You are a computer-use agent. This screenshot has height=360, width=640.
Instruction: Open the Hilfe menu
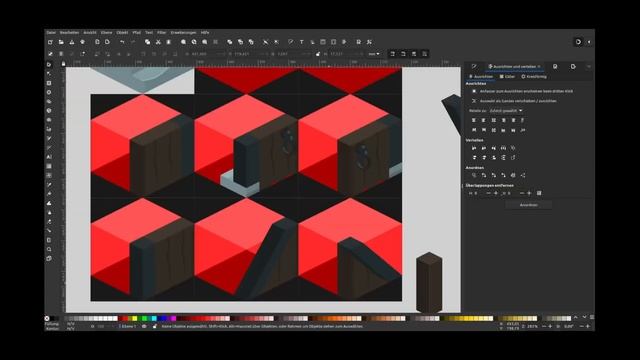pyautogui.click(x=205, y=33)
